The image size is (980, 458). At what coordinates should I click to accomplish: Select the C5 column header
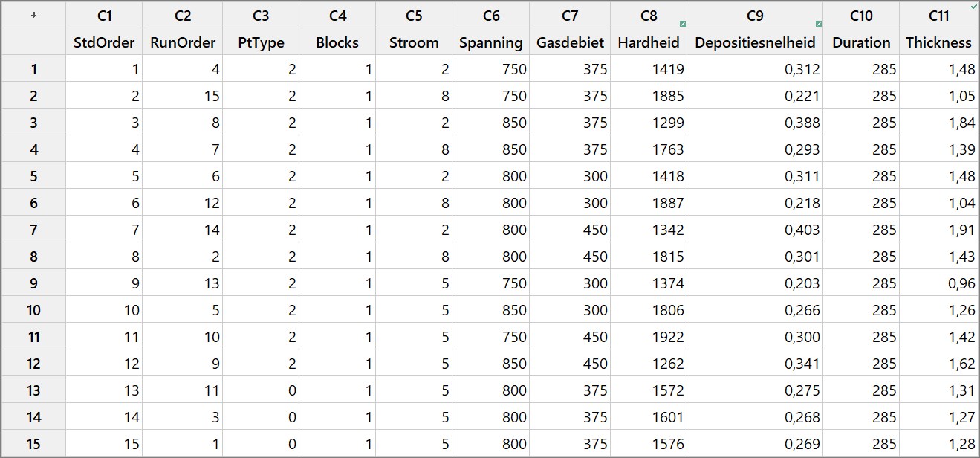click(x=414, y=15)
